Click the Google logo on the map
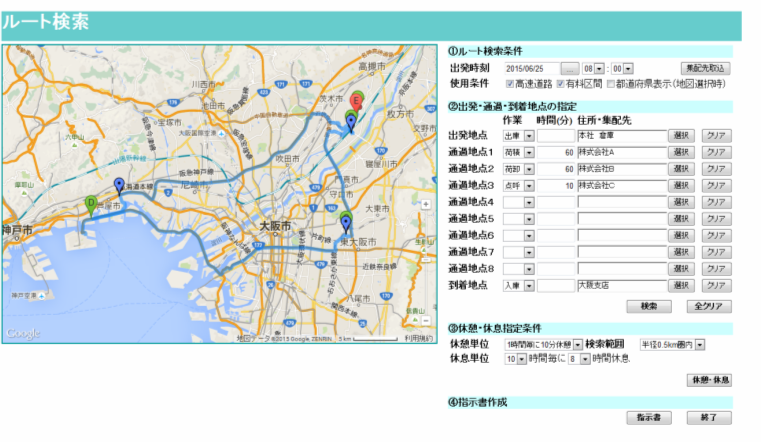 pos(23,333)
